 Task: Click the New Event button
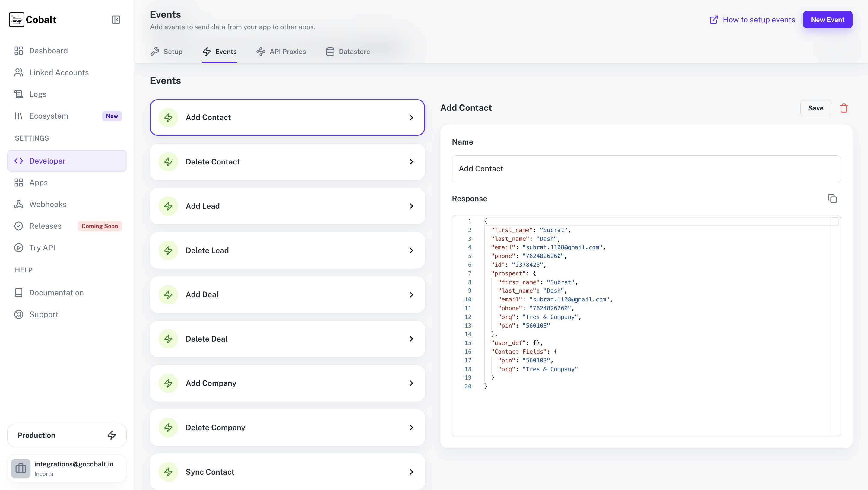click(x=827, y=20)
